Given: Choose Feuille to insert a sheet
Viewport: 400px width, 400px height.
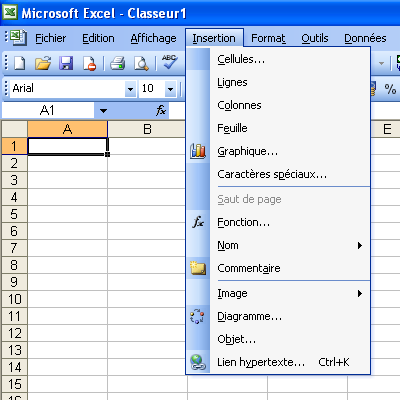Looking at the screenshot, I should [x=278, y=128].
